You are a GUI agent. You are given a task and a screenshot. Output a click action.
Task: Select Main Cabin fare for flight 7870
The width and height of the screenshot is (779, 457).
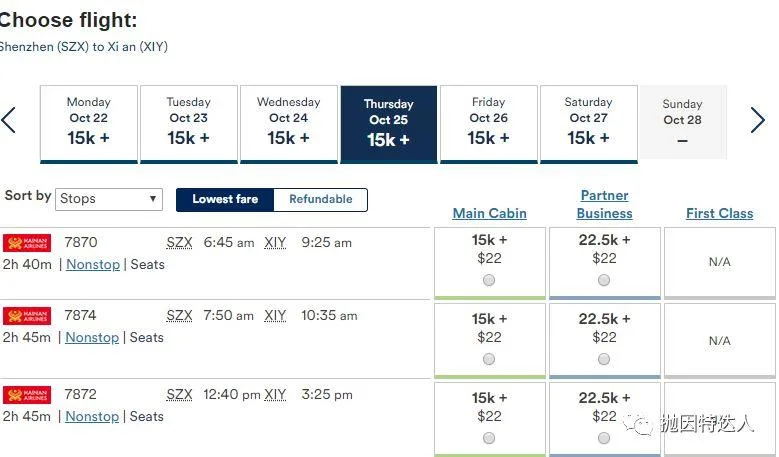coord(489,280)
